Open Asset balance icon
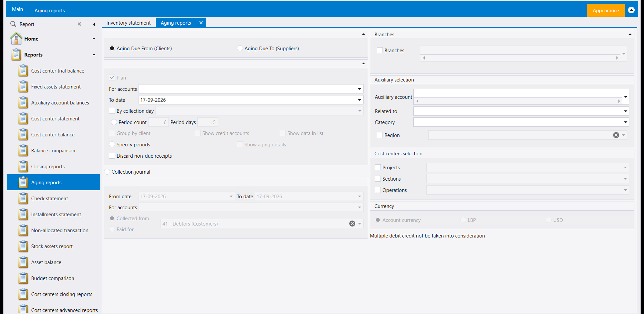Viewport: 644px width, 314px height. point(23,262)
